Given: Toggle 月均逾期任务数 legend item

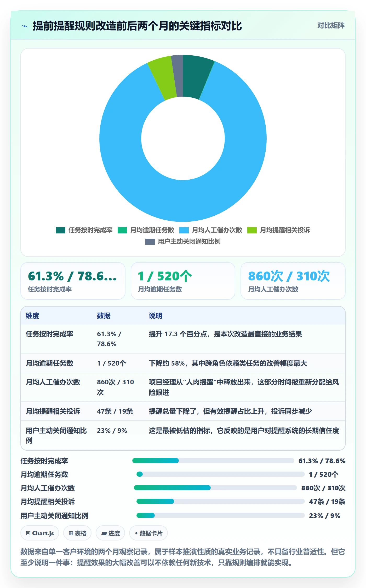Looking at the screenshot, I should pyautogui.click(x=146, y=230).
